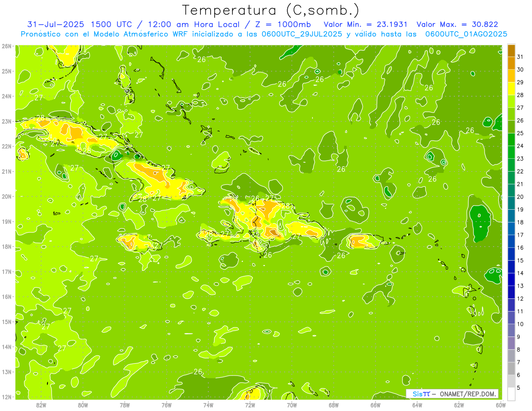Viewport: 532px width, 411px height.
Task: Click the legend value label 31
Action: 520,57
